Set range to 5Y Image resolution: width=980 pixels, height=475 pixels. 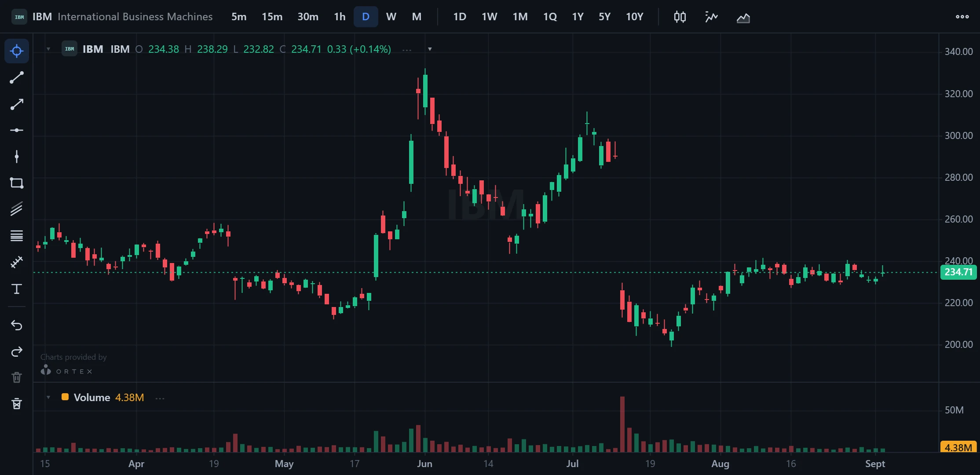click(604, 17)
